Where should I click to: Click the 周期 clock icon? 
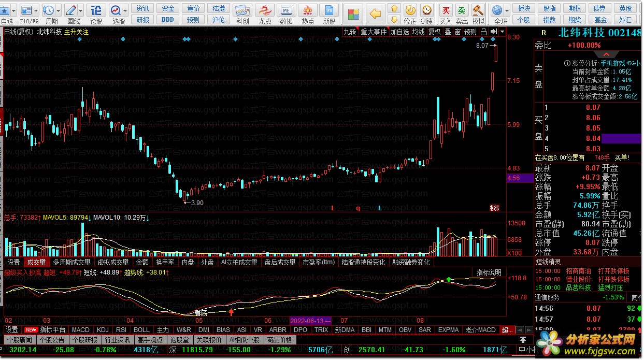(x=49, y=9)
